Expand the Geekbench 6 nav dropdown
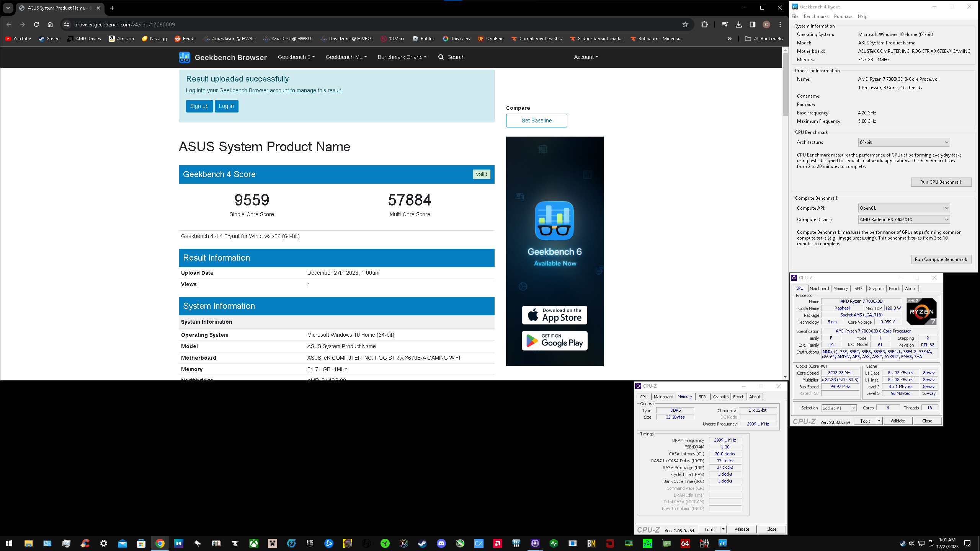Image resolution: width=980 pixels, height=551 pixels. 296,57
